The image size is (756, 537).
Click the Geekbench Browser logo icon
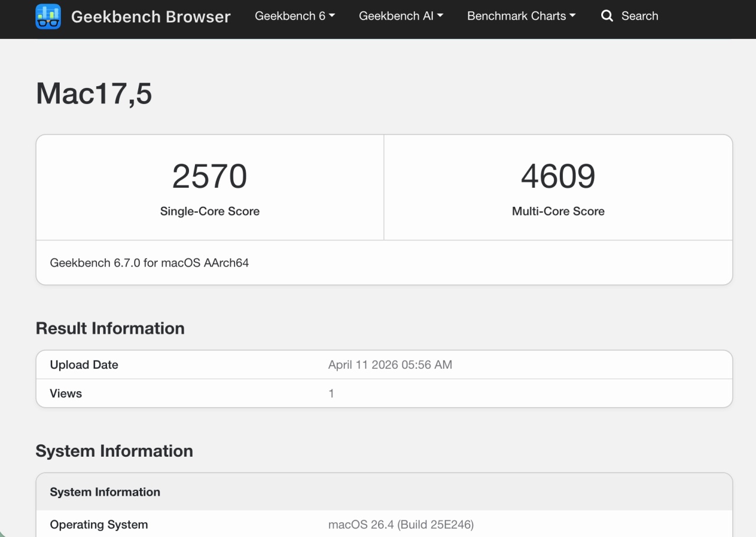pos(48,17)
